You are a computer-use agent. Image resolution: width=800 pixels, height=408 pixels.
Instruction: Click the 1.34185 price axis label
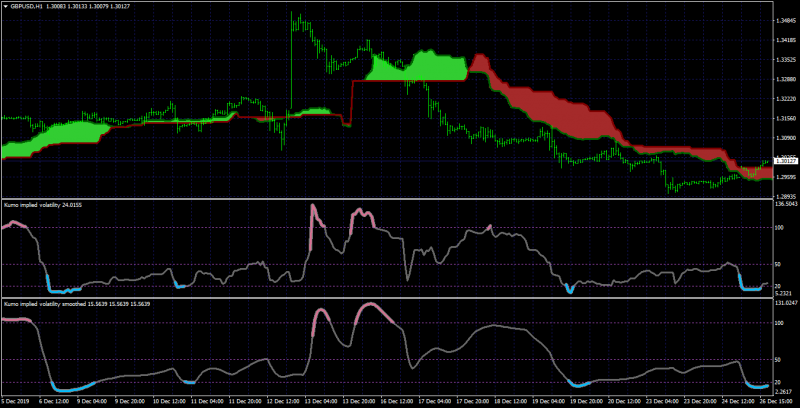point(786,40)
